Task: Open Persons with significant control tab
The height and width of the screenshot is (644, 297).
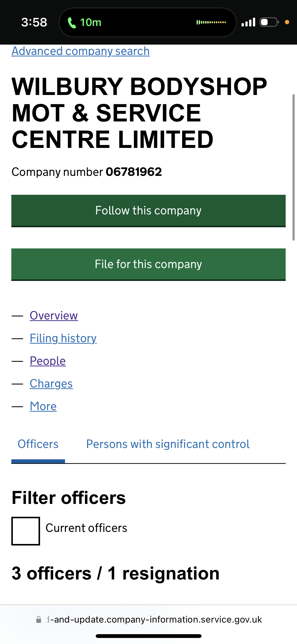Action: tap(168, 444)
